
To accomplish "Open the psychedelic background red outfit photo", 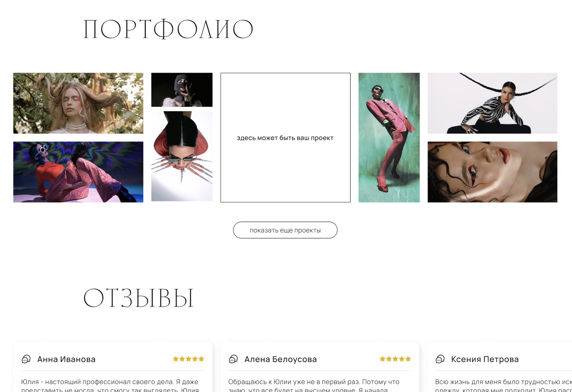I will [x=78, y=172].
